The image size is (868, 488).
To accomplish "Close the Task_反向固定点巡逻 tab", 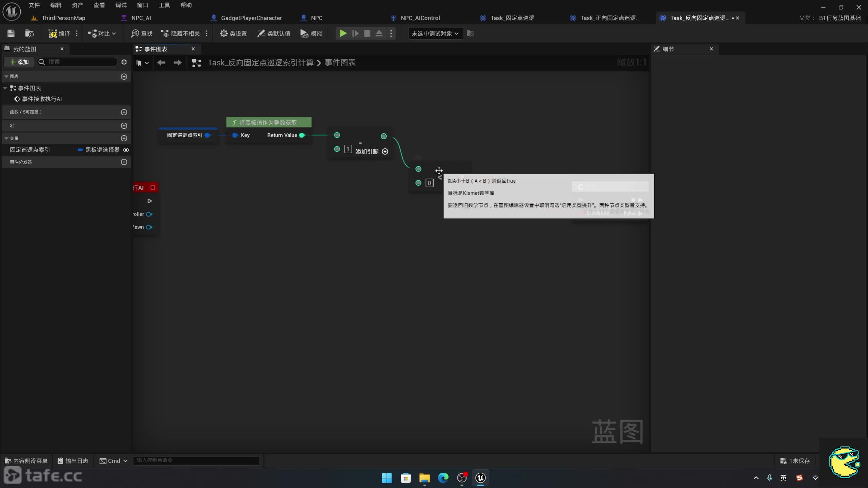I will point(737,18).
